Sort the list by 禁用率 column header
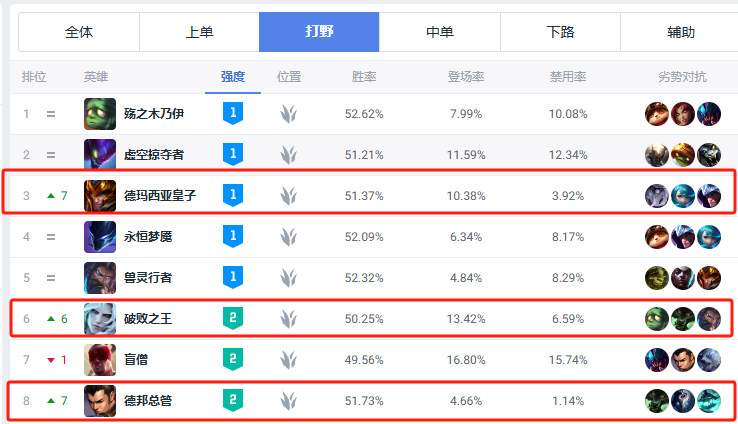 click(x=568, y=77)
